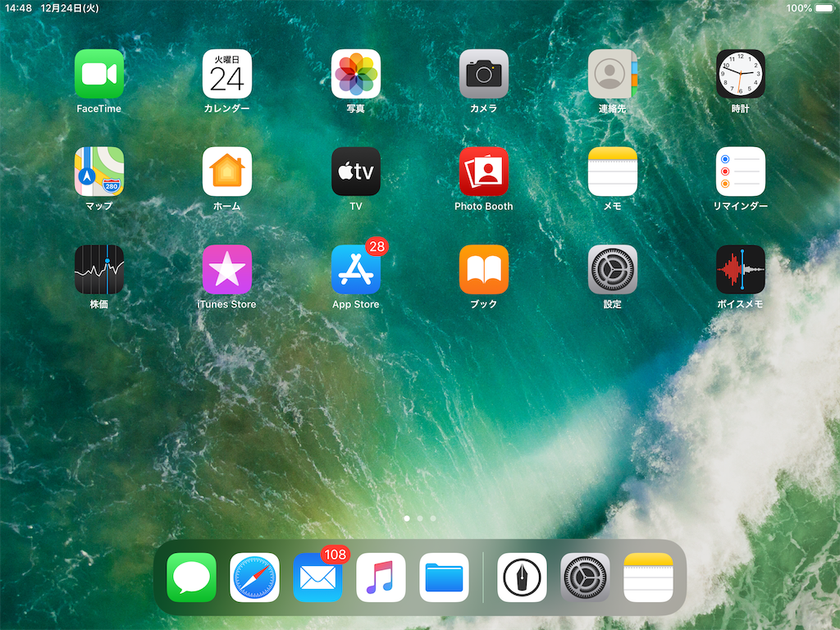Open the Notes app (メモ) on home screen
The height and width of the screenshot is (630, 840).
[612, 171]
